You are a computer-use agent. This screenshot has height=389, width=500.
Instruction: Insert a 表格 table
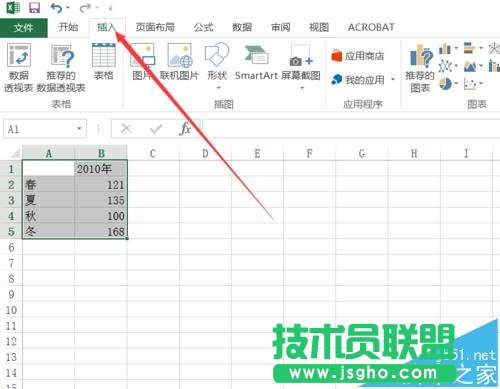tap(104, 62)
